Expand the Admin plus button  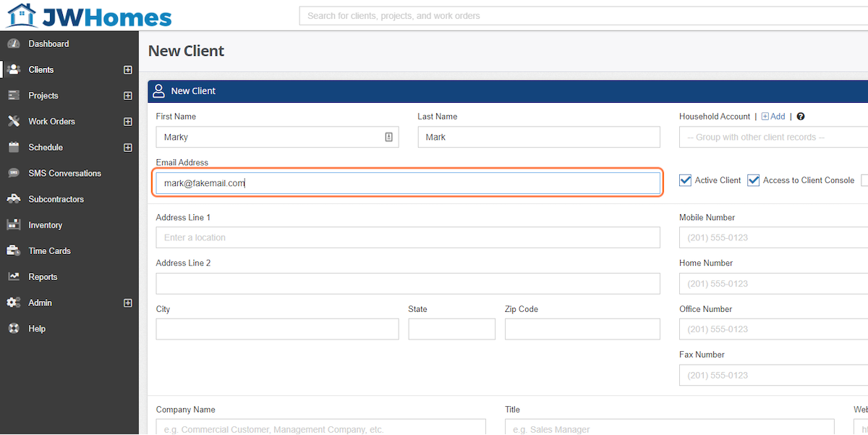(128, 303)
